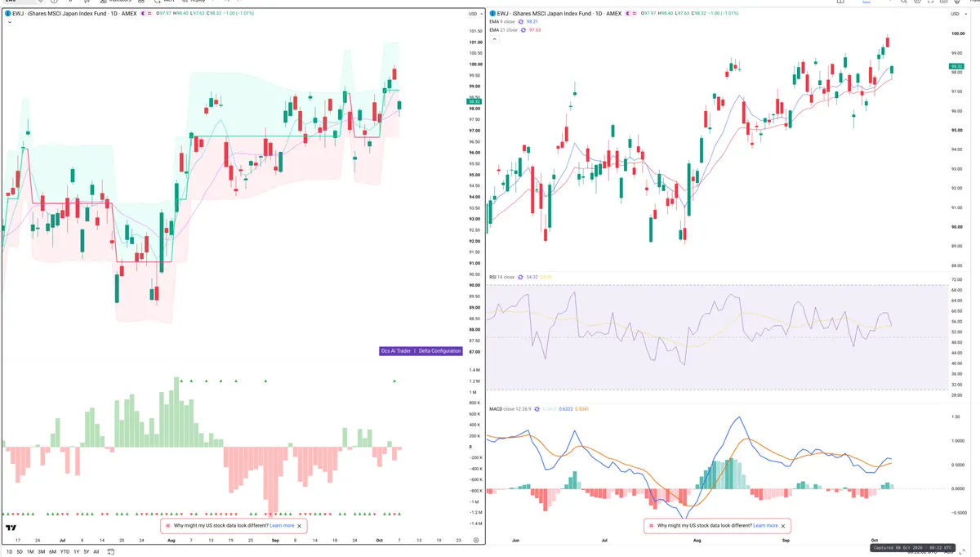Click the Jun label on right chart time axis

pyautogui.click(x=514, y=541)
